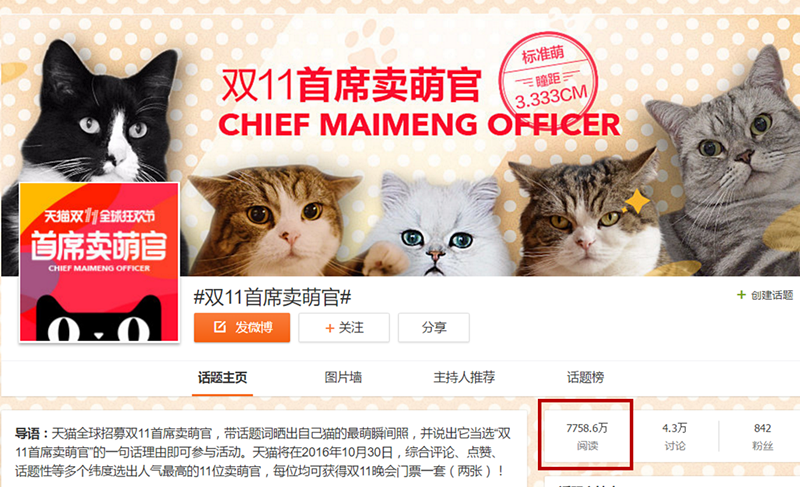Click the 4.3万 讨论 count

[x=674, y=436]
